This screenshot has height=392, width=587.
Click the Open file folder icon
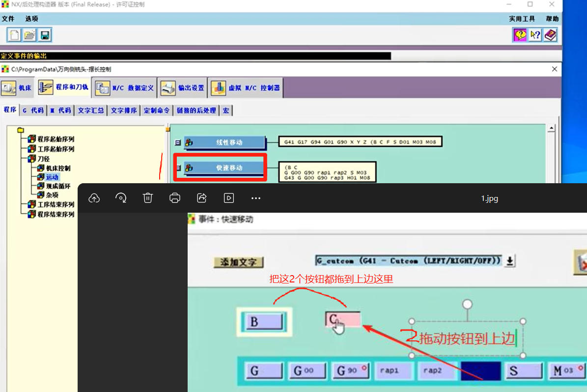[x=29, y=35]
